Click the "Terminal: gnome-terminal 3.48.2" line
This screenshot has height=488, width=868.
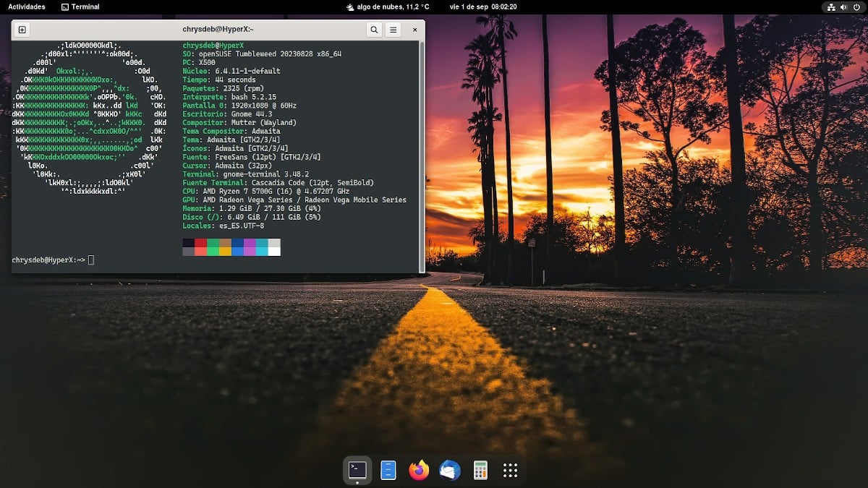[246, 174]
